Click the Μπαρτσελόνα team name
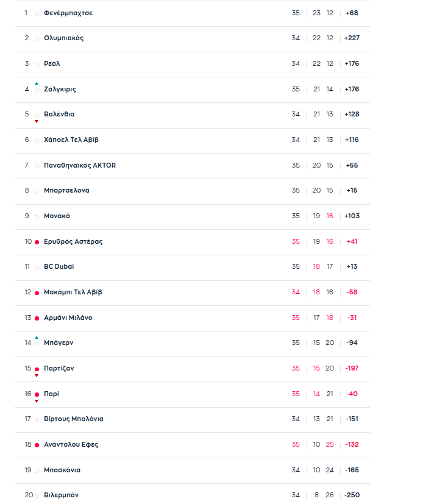Screen dimensions: 437x504 [x=66, y=190]
